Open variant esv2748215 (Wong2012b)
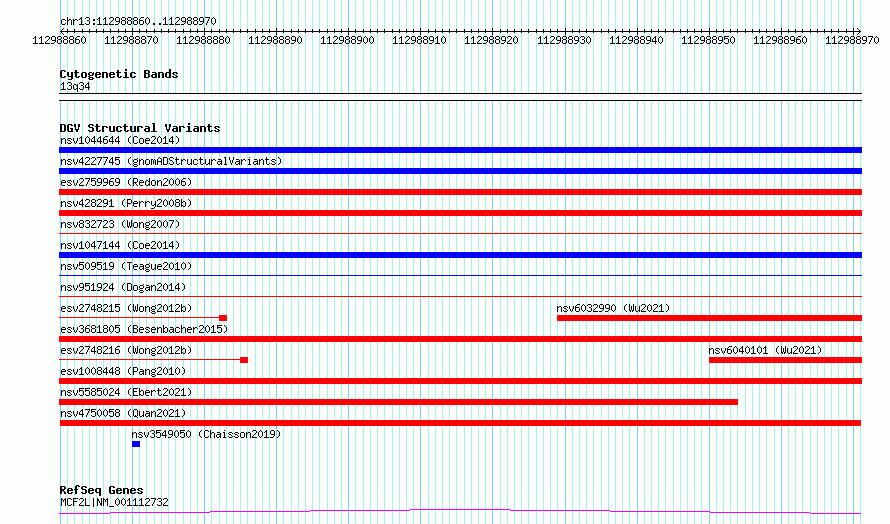The width and height of the screenshot is (890, 524). 126,308
